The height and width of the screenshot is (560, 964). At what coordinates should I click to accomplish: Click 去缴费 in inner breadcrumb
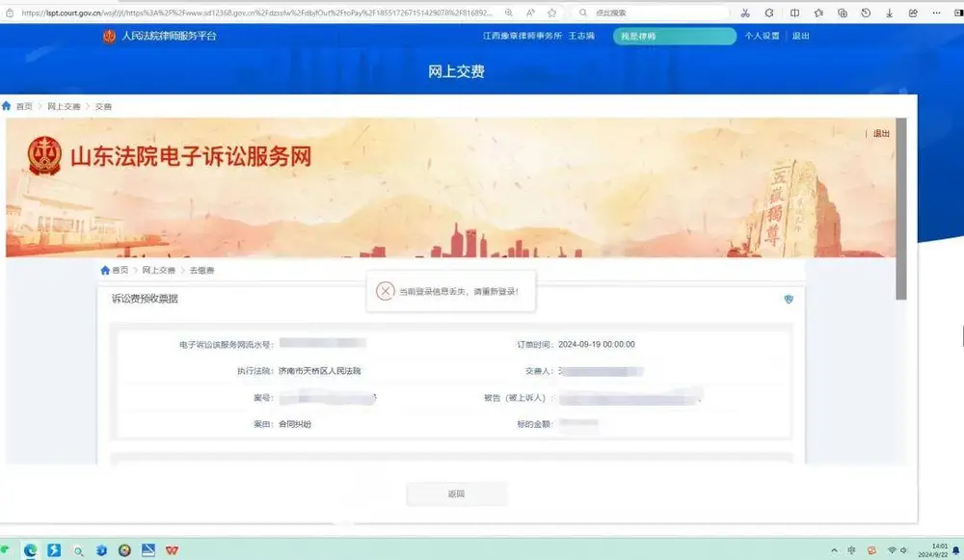pos(201,270)
